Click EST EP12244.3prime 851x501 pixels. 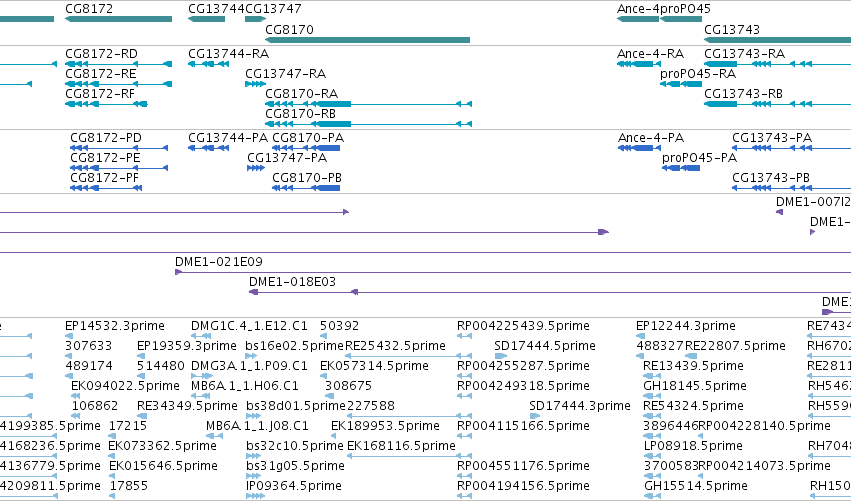point(686,326)
